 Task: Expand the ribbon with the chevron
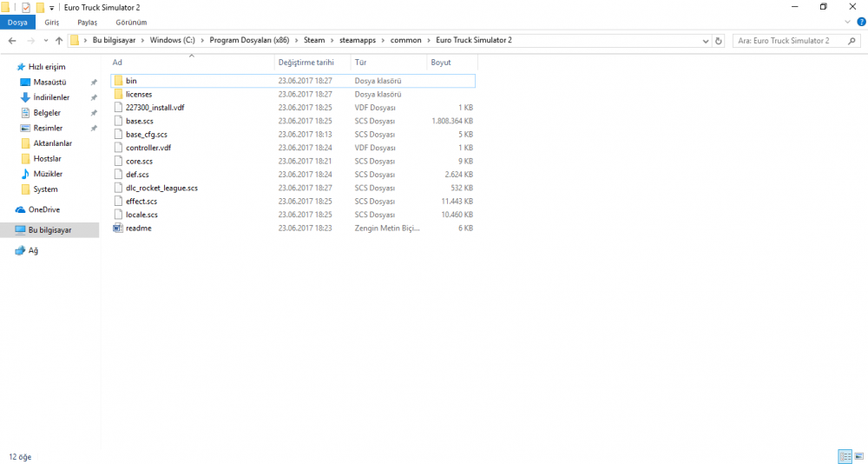coord(845,22)
